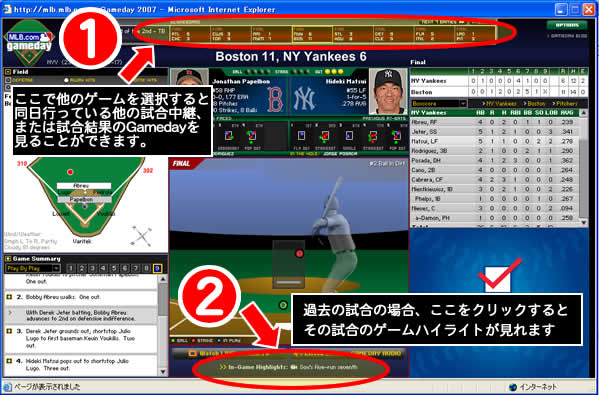Show inning 1 plays in Game Summary
The image size is (599, 395).
coord(71,269)
